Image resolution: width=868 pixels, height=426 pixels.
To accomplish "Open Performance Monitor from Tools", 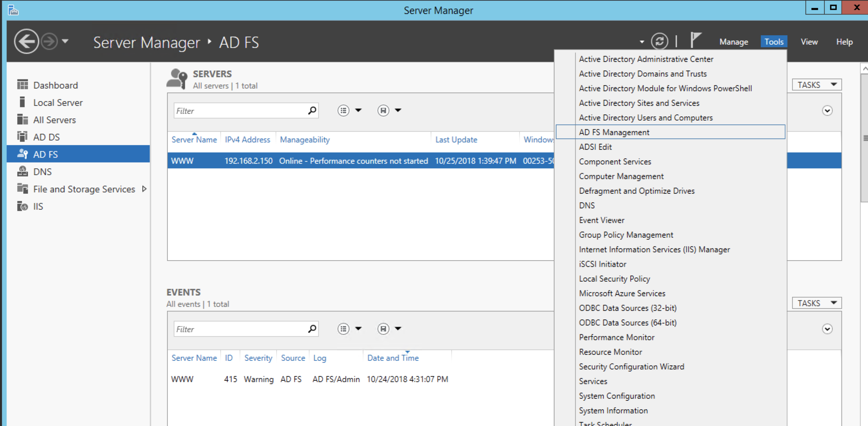I will (x=616, y=337).
